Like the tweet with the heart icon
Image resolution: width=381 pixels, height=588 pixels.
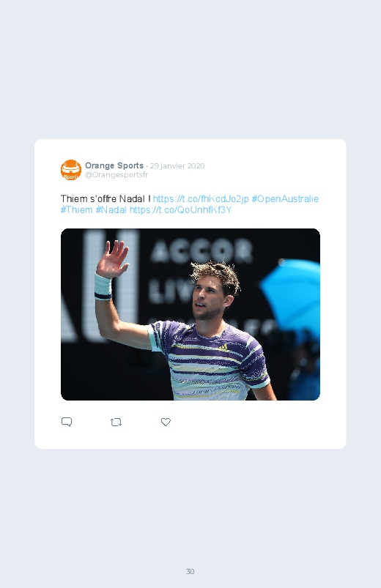166,422
